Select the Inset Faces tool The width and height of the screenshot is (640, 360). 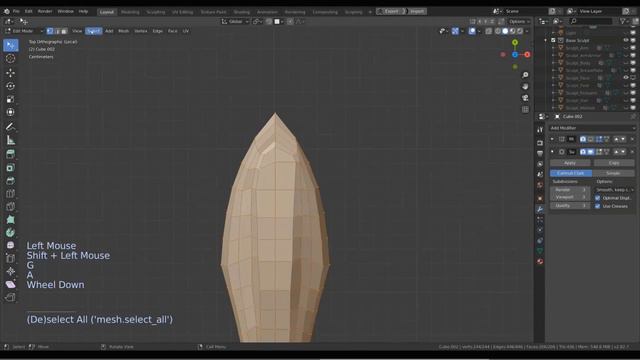pyautogui.click(x=11, y=167)
